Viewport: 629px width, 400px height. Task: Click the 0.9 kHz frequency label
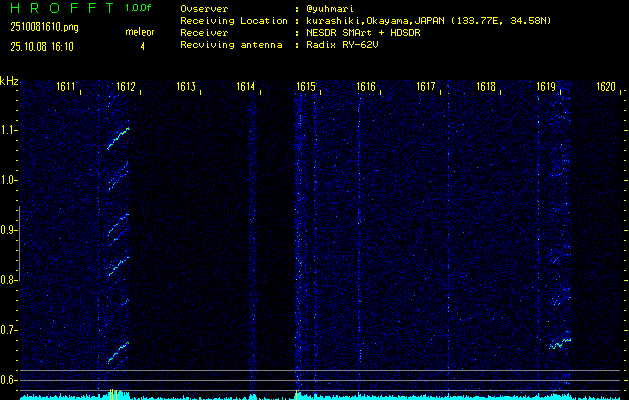pos(9,230)
